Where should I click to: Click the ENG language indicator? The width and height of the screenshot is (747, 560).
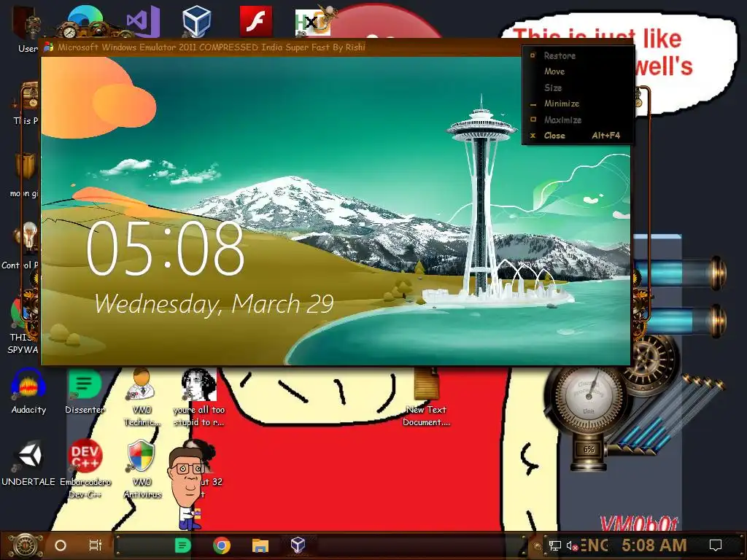594,545
